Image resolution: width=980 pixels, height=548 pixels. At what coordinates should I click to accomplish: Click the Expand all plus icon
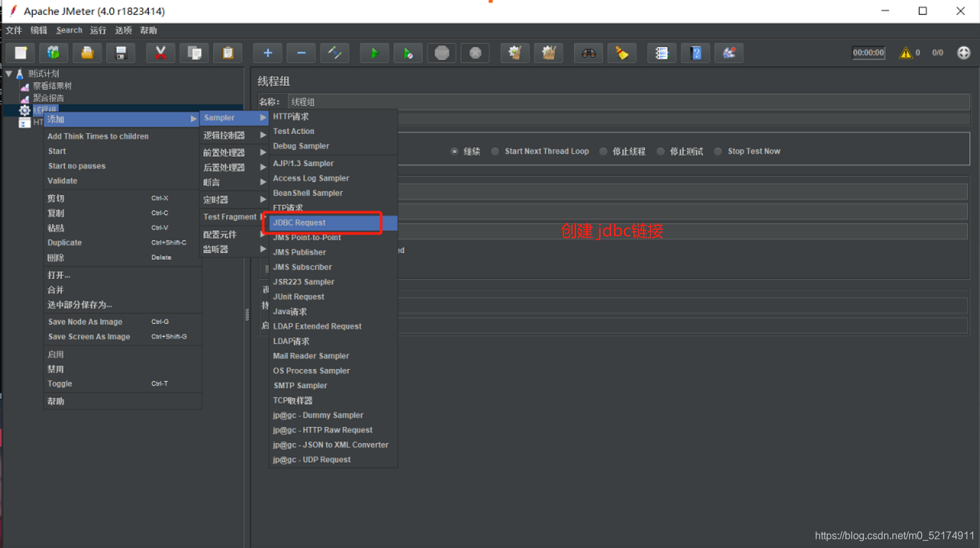pyautogui.click(x=267, y=53)
